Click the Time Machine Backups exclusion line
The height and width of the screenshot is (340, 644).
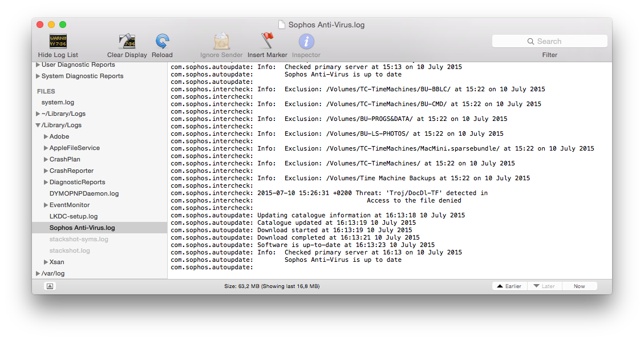[x=350, y=178]
